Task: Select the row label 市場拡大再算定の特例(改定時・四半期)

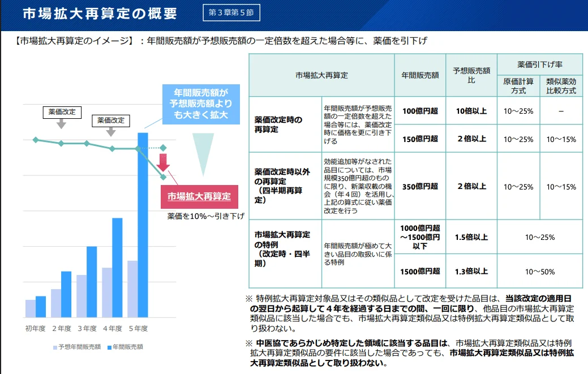Action: pos(282,249)
